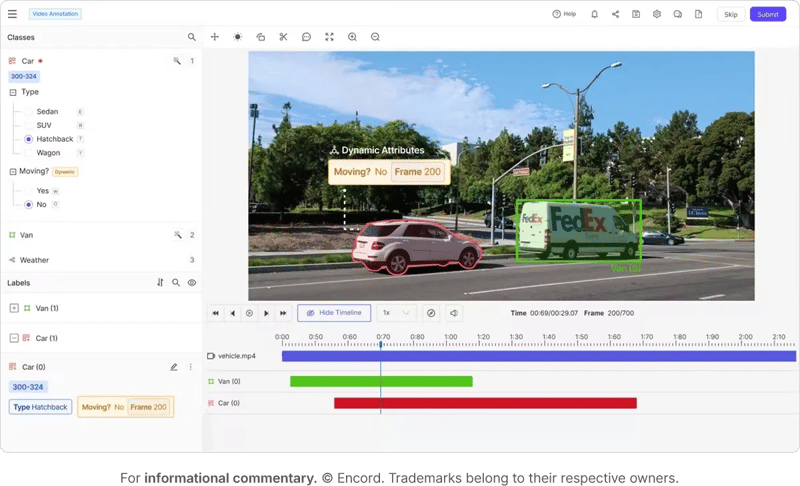Click the Car class tool icon

pos(177,61)
